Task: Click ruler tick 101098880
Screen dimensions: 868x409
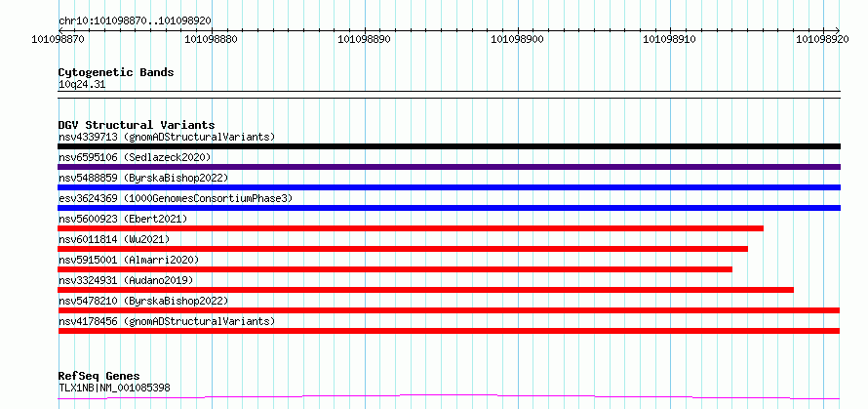Action: [212, 39]
